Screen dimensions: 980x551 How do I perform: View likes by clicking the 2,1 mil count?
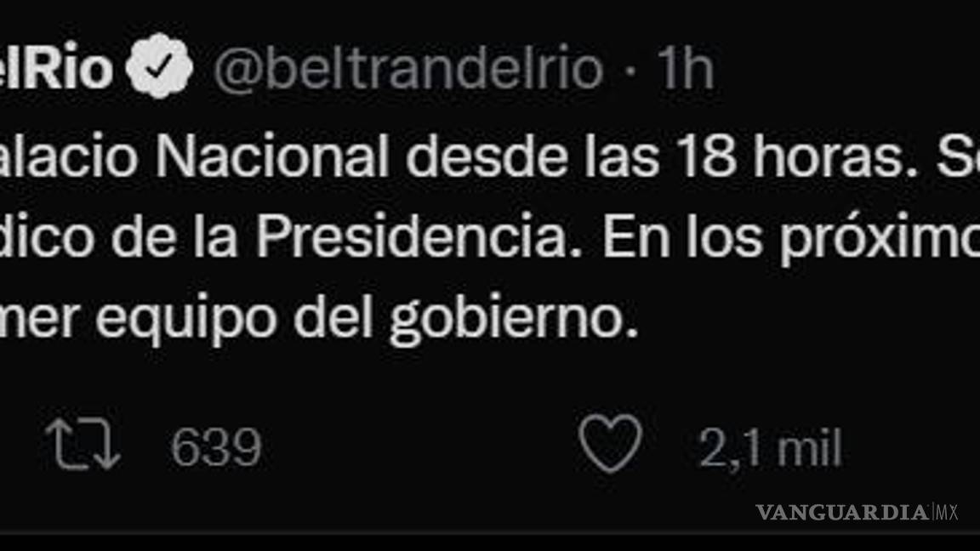(770, 446)
